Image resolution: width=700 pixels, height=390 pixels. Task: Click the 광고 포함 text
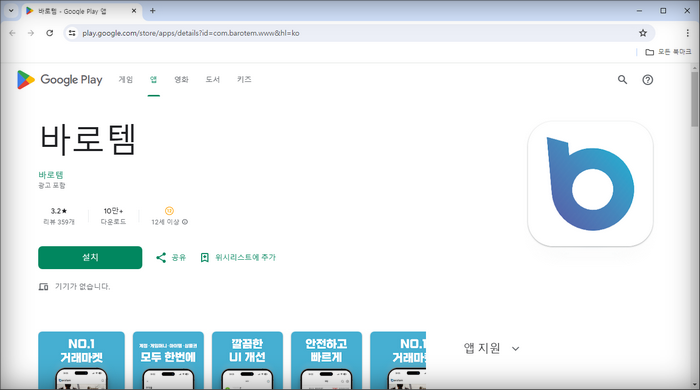(52, 185)
